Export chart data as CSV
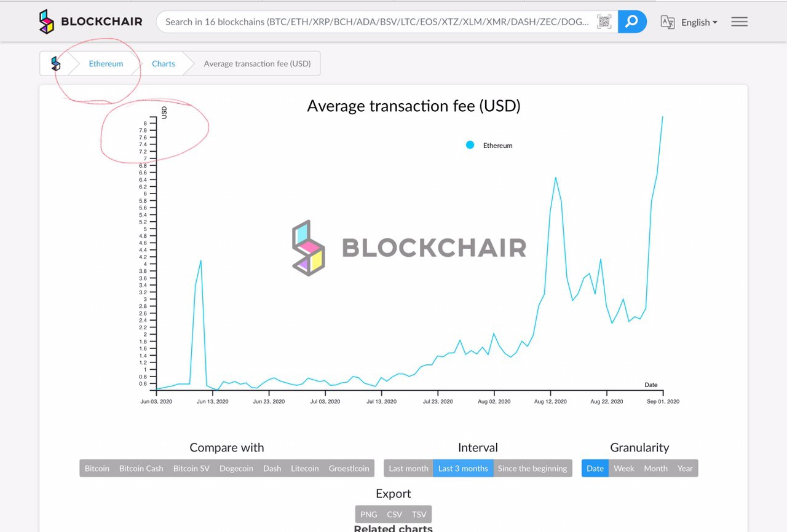This screenshot has width=787, height=532. [394, 514]
